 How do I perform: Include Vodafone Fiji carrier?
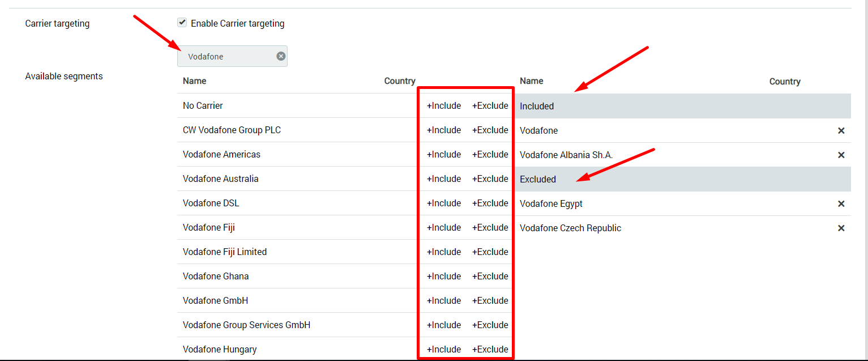[444, 227]
